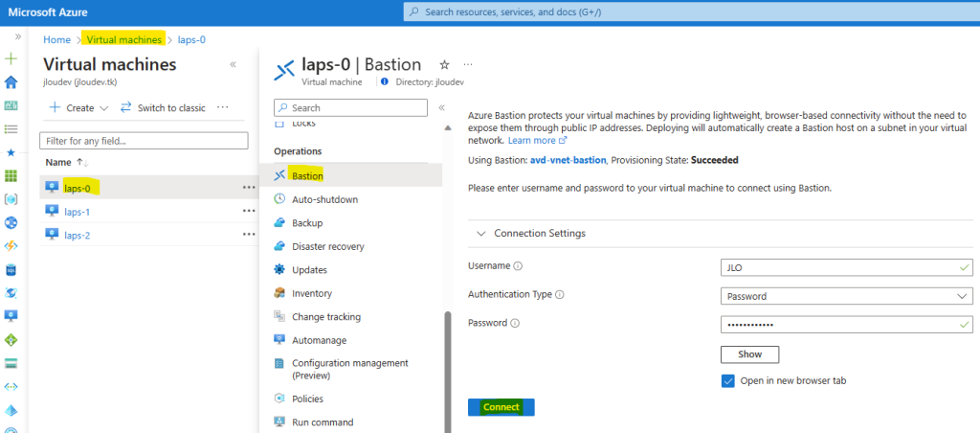Image resolution: width=980 pixels, height=433 pixels.
Task: Open Load balancers diamond icon in sidebar
Action: pyautogui.click(x=11, y=340)
